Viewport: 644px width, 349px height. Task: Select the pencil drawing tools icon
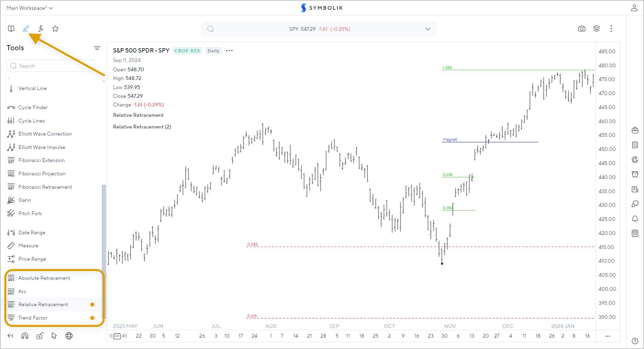(x=26, y=28)
